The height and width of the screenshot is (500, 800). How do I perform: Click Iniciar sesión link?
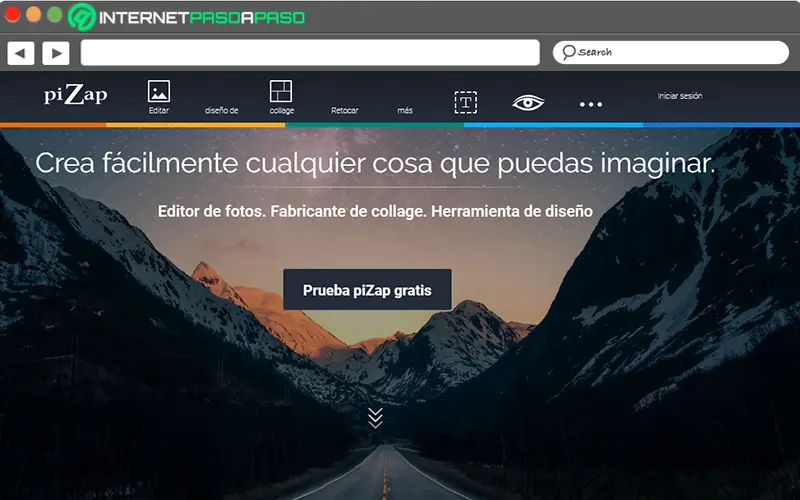[680, 96]
